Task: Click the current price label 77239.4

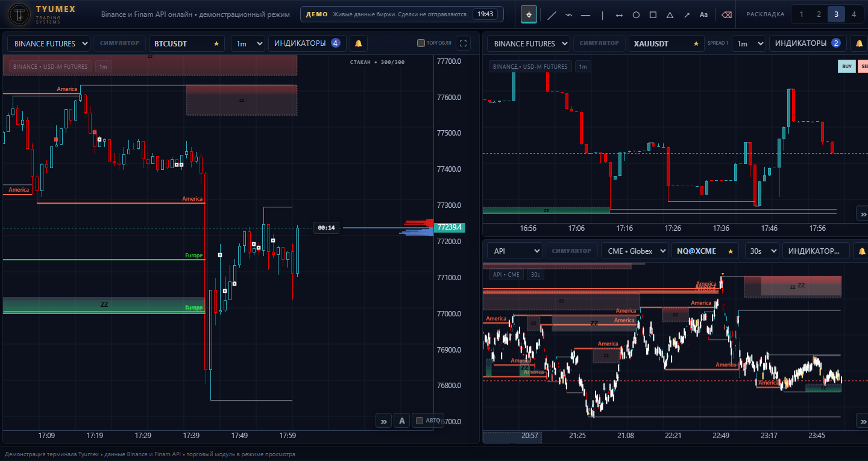Action: [x=449, y=228]
